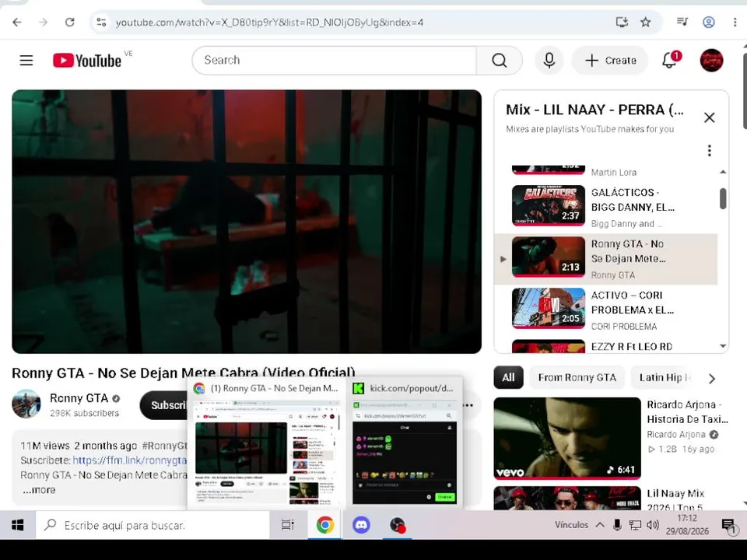Screen dimensions: 747x560
Task: Open the network icon in system tray
Action: click(635, 525)
